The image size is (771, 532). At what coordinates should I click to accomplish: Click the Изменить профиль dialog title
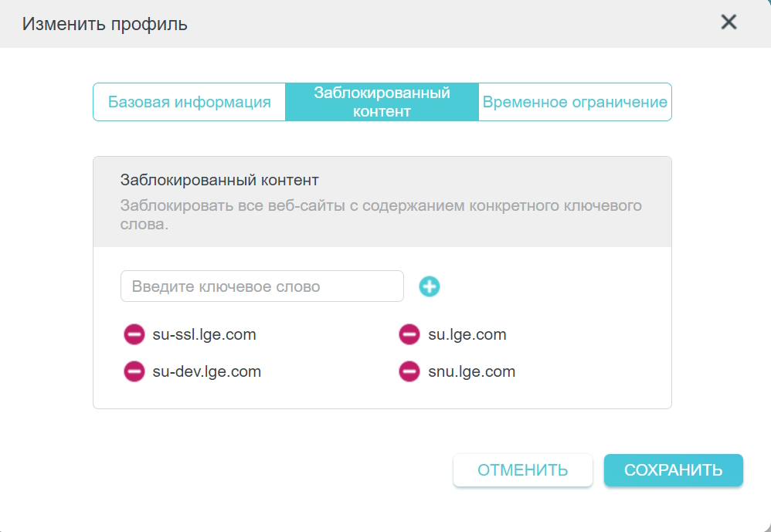click(x=105, y=24)
